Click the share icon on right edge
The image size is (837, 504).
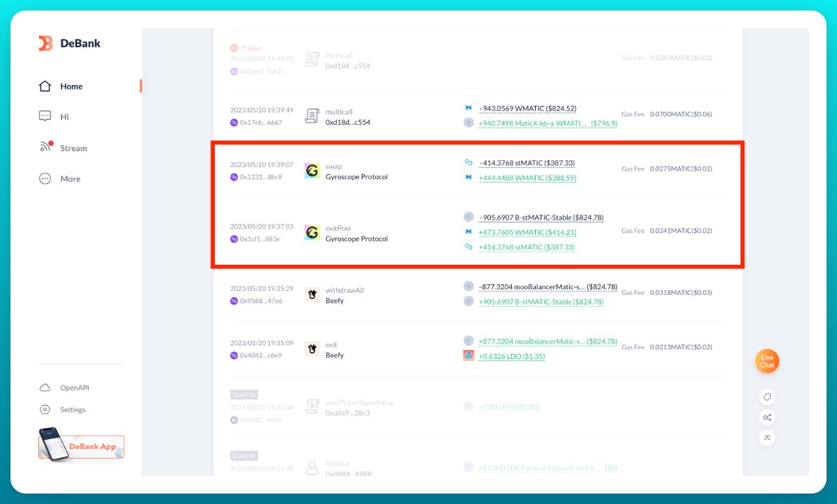click(x=767, y=418)
